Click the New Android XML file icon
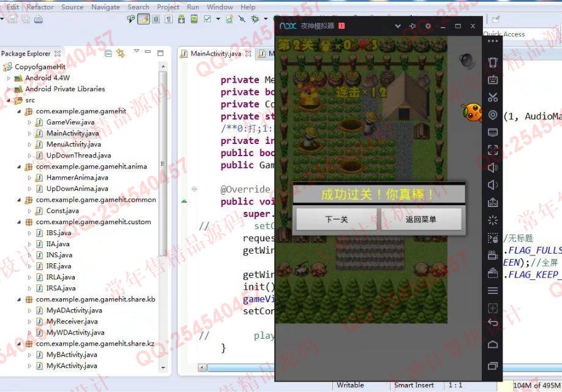 pos(230,19)
